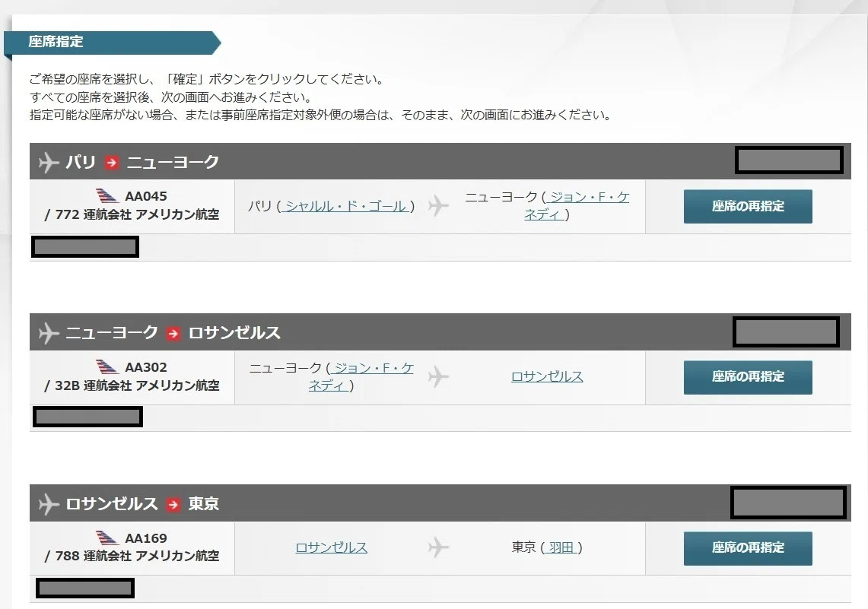Click airplane icon in ニューヨーク→ロサンゼルス header
868x609 pixels.
click(49, 333)
